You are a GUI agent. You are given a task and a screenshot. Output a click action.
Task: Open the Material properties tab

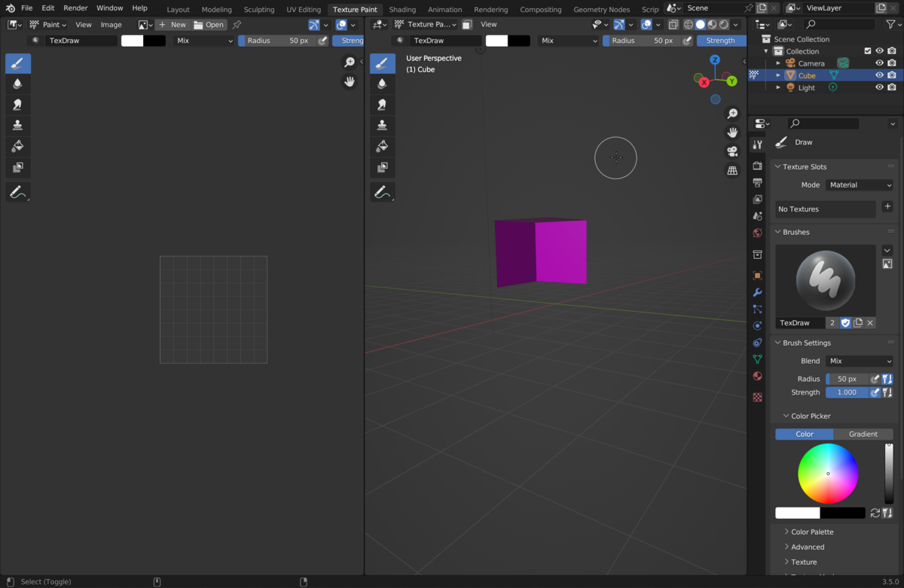[x=758, y=376]
